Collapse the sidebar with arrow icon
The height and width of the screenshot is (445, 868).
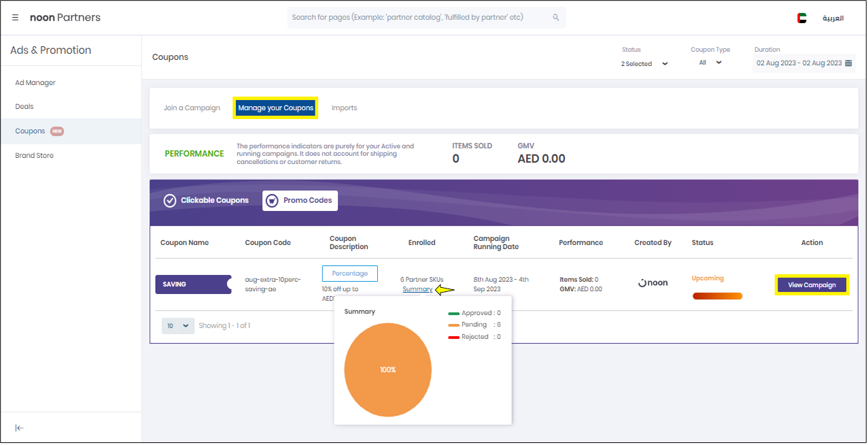[x=20, y=428]
